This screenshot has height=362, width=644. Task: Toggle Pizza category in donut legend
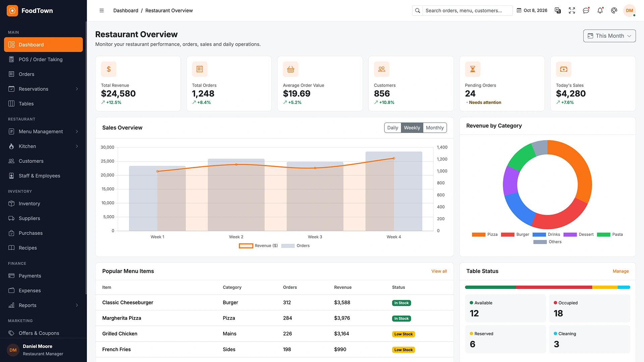[x=485, y=235]
